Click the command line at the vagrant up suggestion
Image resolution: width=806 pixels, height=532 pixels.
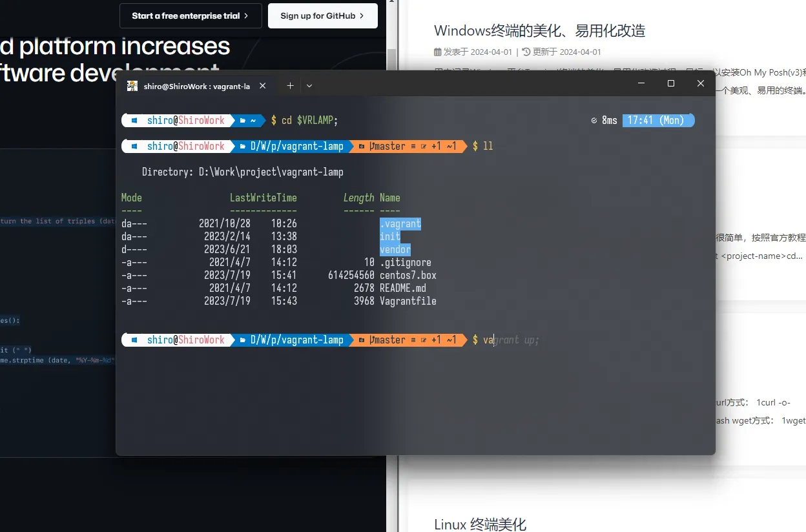point(510,340)
